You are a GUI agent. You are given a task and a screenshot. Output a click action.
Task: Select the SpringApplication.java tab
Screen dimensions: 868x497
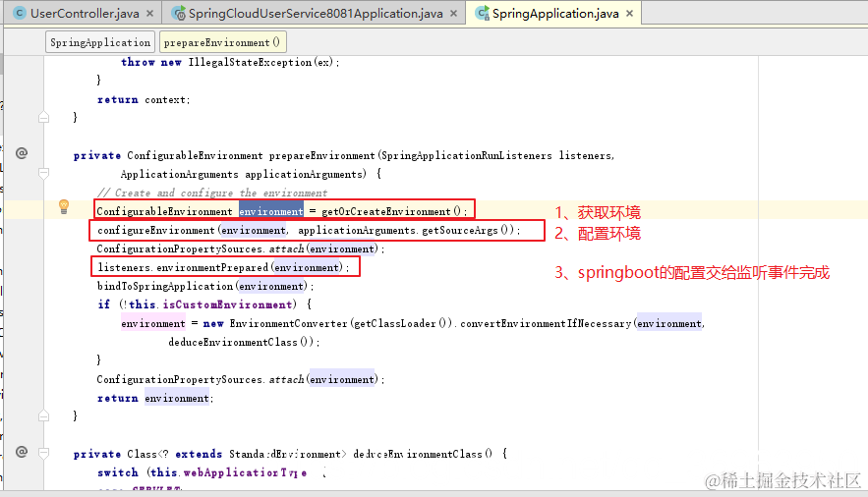pyautogui.click(x=555, y=14)
